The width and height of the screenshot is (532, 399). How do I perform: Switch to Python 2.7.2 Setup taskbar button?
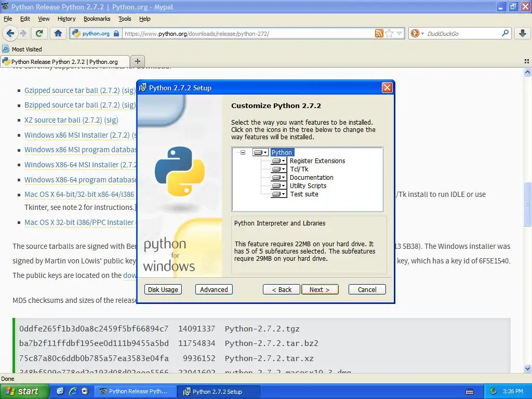coord(219,392)
